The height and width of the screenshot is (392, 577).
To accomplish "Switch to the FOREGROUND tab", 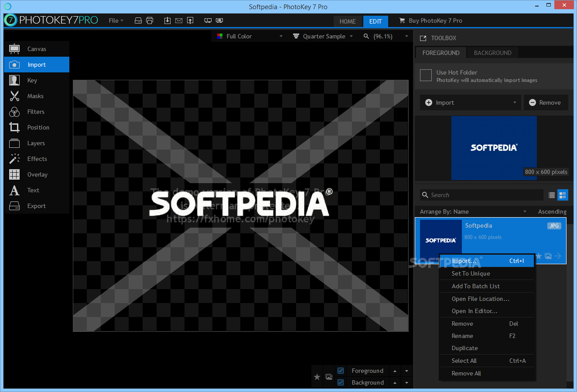I will [x=441, y=53].
